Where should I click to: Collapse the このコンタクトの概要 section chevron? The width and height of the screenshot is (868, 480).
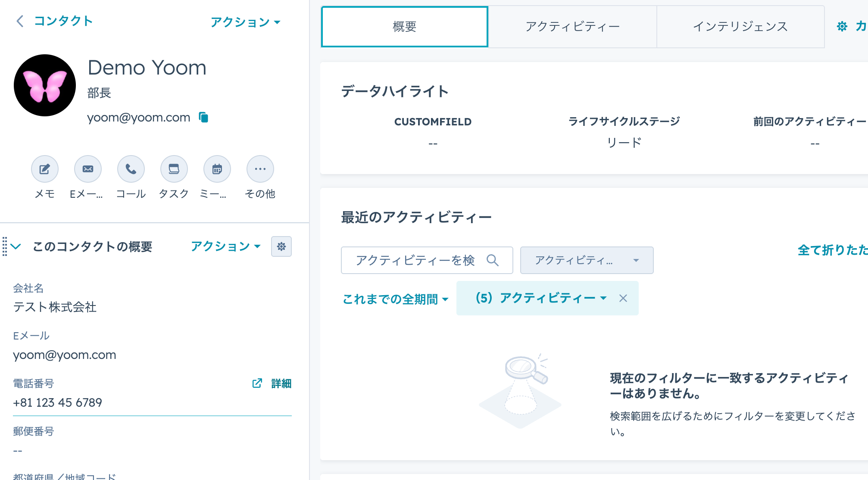click(x=16, y=246)
